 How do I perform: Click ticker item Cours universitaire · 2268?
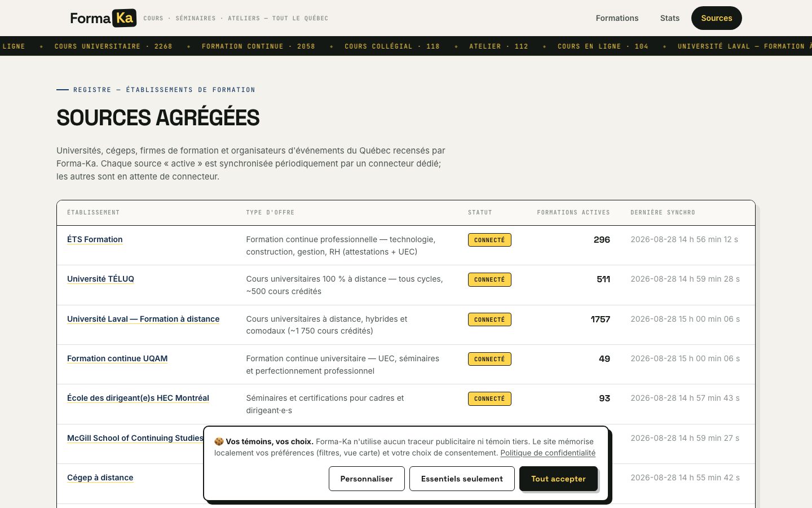(x=113, y=46)
